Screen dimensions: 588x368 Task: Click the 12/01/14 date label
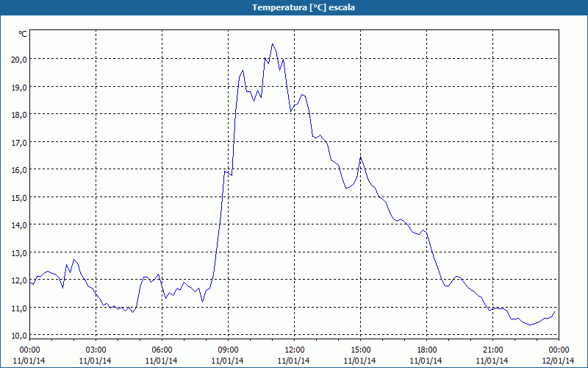(x=559, y=361)
